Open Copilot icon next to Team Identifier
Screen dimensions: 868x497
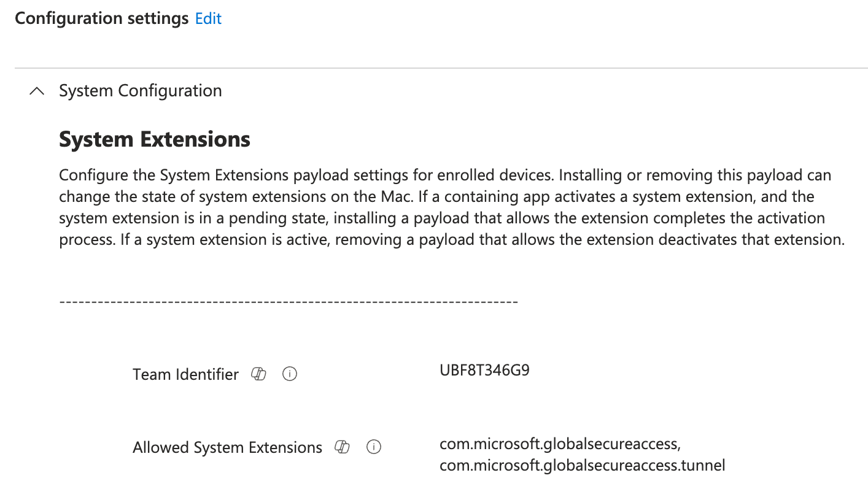tap(259, 374)
